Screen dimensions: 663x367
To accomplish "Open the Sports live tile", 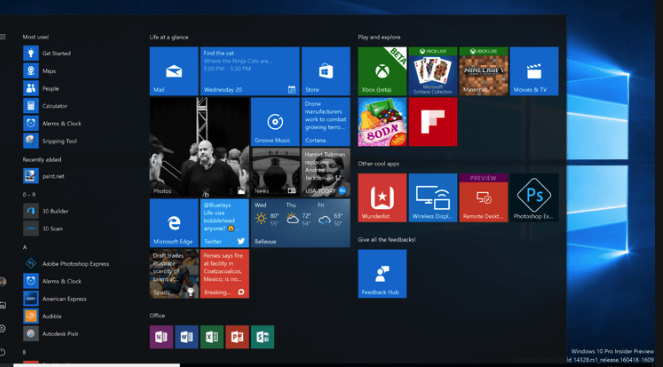I will pyautogui.click(x=174, y=274).
